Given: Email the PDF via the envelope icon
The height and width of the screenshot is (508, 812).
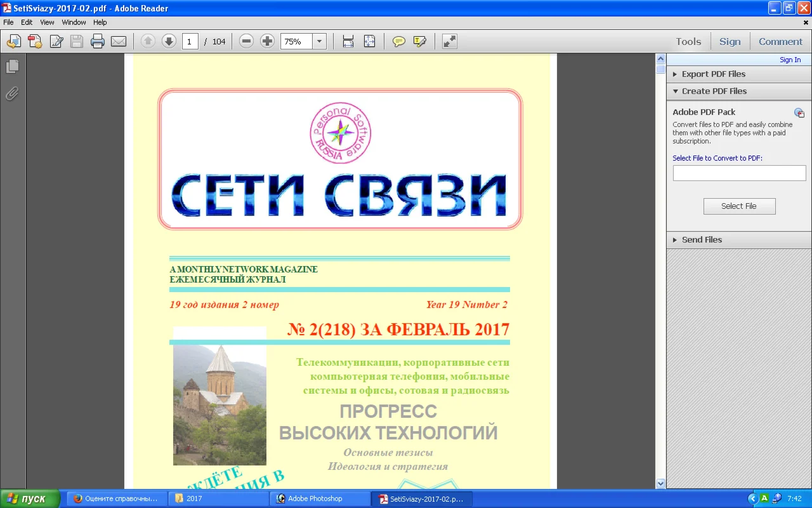Looking at the screenshot, I should (119, 41).
